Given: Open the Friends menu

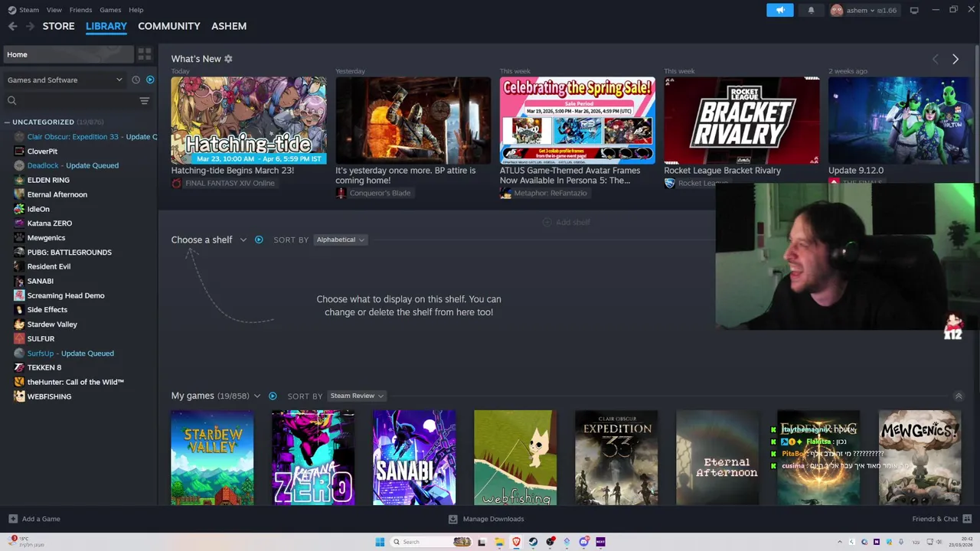Looking at the screenshot, I should click(80, 10).
